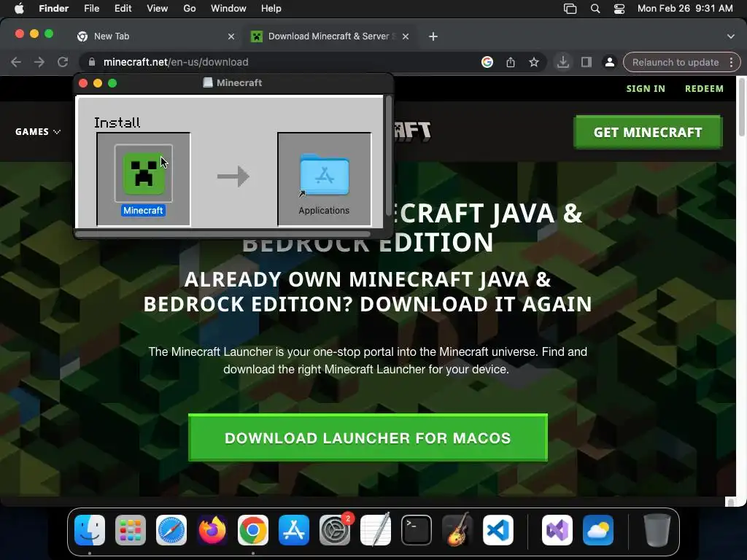Click the date and time clock
Screen dimensions: 747x560
coord(684,9)
